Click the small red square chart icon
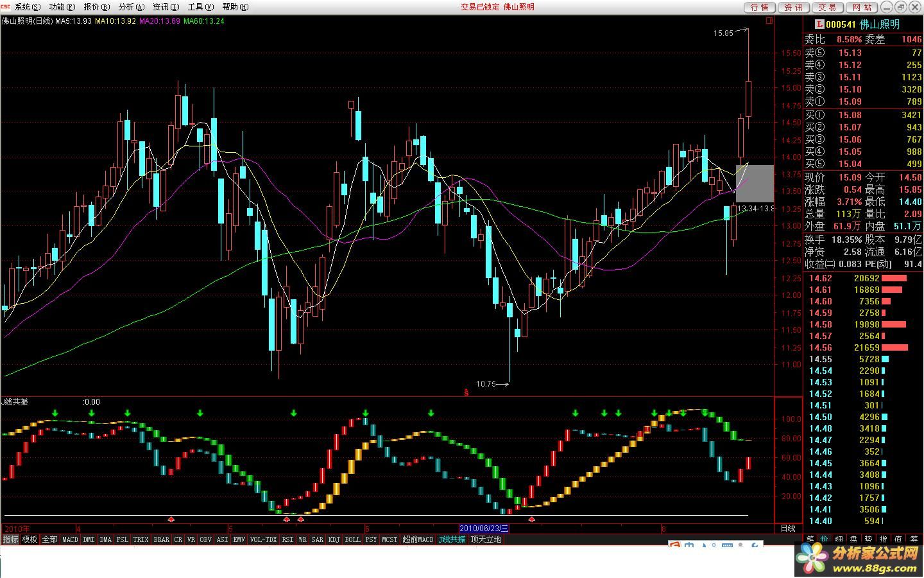The image size is (924, 578). [x=769, y=21]
